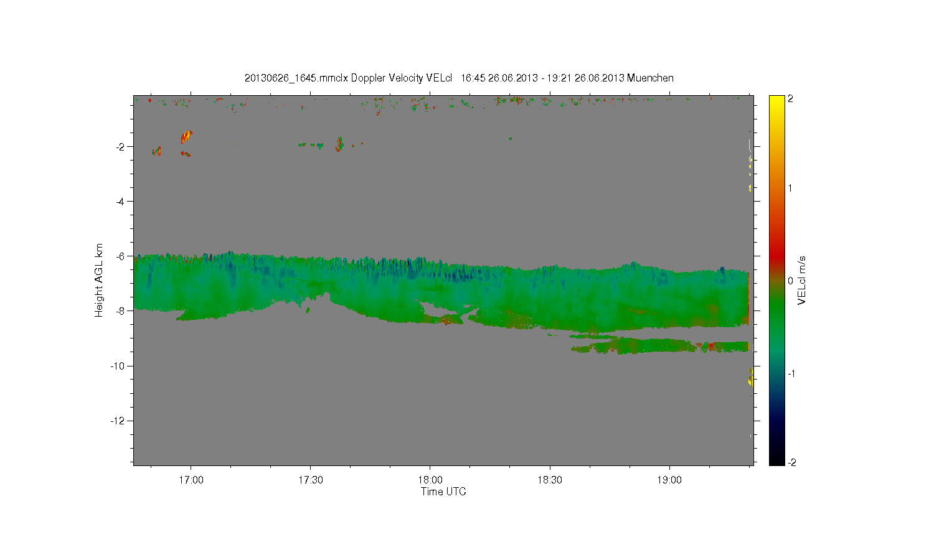This screenshot has height=560, width=934.
Task: Click the colorbar tick label 1
Action: (x=790, y=188)
